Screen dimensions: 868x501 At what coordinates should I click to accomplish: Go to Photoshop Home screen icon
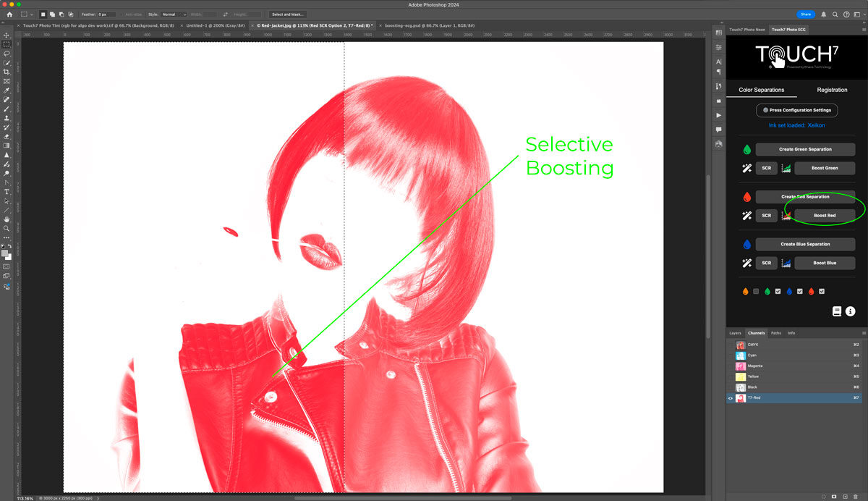9,14
